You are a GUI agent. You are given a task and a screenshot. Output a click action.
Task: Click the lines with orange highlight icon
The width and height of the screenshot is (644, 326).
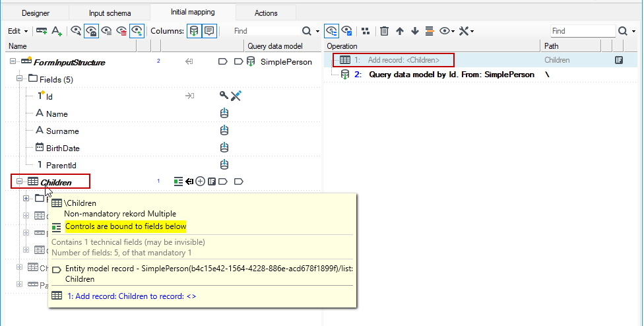coord(430,31)
